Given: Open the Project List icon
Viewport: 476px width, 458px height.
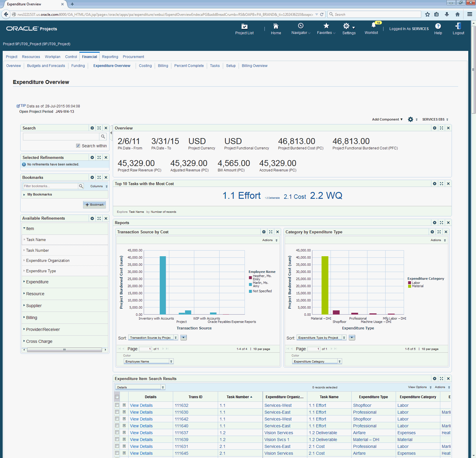Looking at the screenshot, I should click(x=244, y=26).
